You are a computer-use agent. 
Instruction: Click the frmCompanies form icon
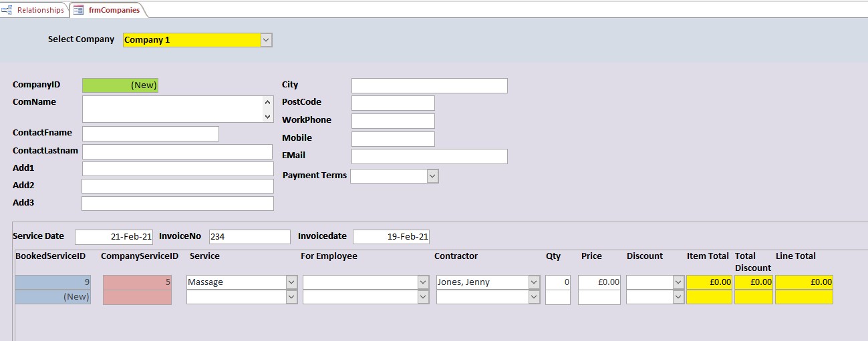coord(78,10)
